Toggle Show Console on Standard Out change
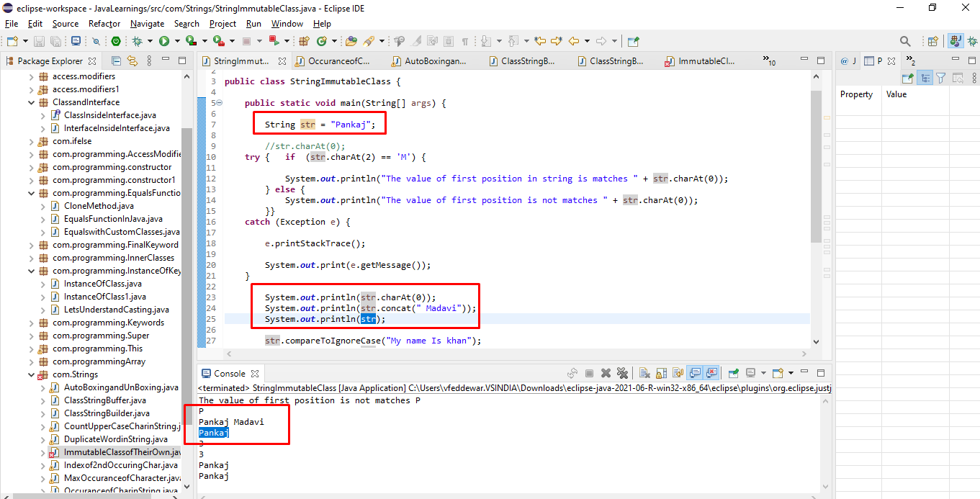The width and height of the screenshot is (980, 499). pyautogui.click(x=696, y=373)
